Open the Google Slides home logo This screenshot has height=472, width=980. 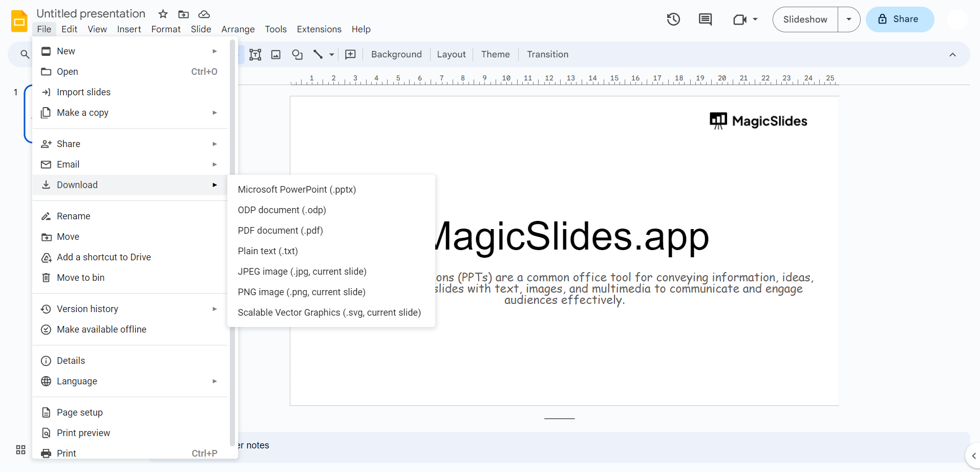pyautogui.click(x=19, y=21)
